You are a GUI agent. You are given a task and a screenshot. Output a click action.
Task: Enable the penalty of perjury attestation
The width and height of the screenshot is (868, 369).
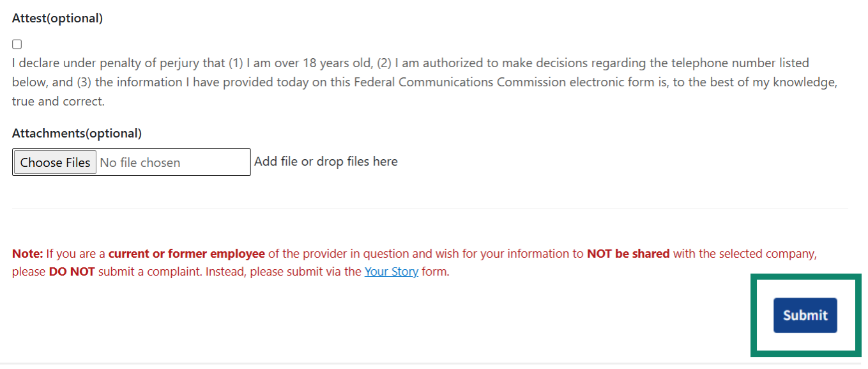tap(17, 43)
